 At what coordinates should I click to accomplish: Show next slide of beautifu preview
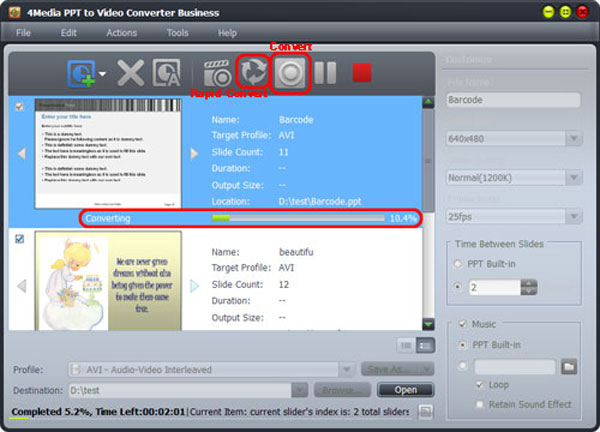pyautogui.click(x=194, y=286)
